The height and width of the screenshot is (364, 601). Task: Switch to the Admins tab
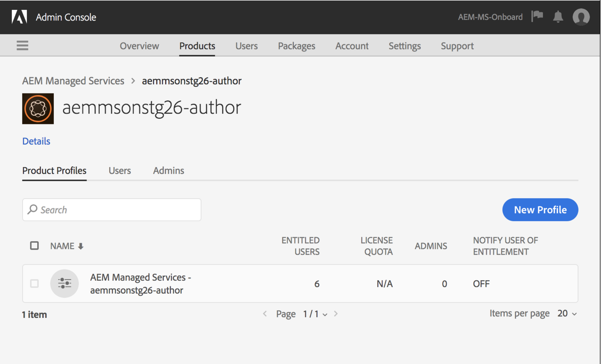click(169, 171)
